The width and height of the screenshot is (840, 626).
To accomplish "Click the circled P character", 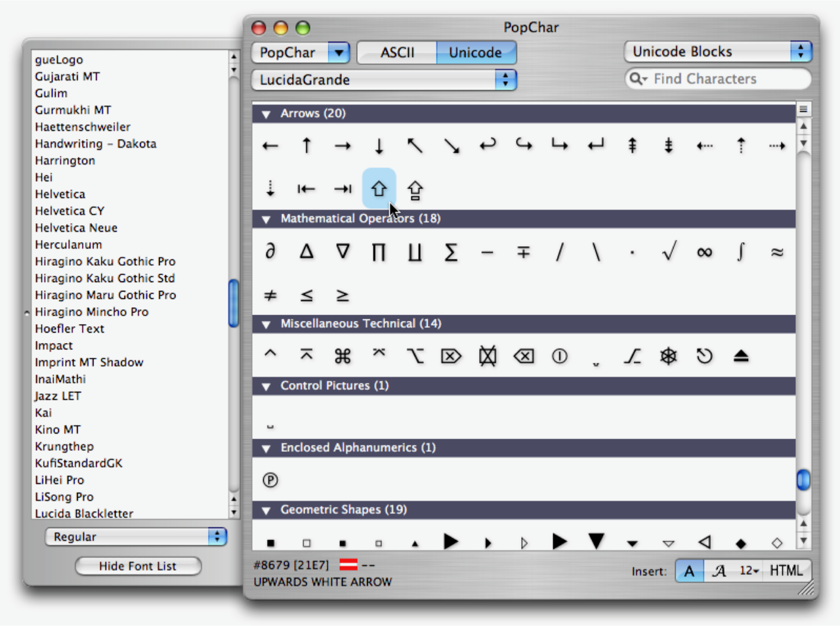I will click(x=270, y=480).
